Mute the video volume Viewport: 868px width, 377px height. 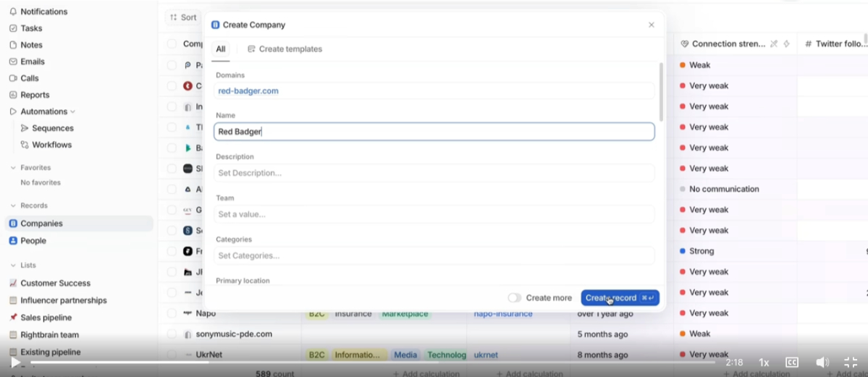coord(822,363)
